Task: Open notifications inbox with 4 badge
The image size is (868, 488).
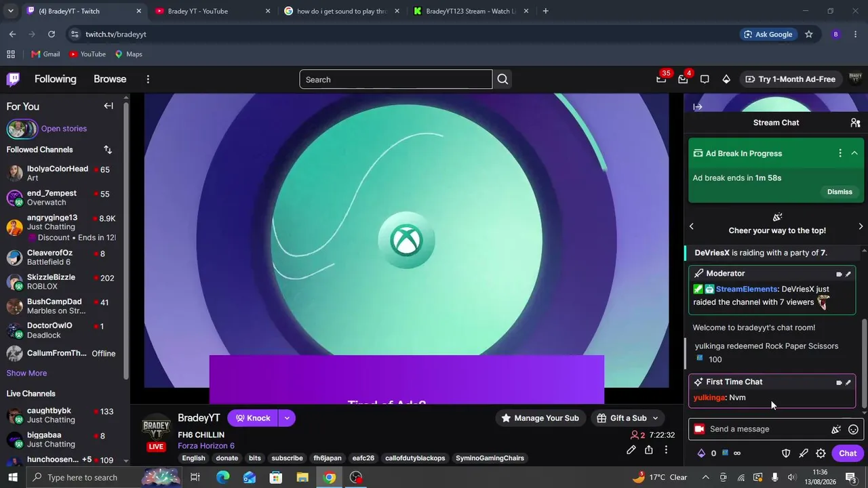Action: point(683,79)
